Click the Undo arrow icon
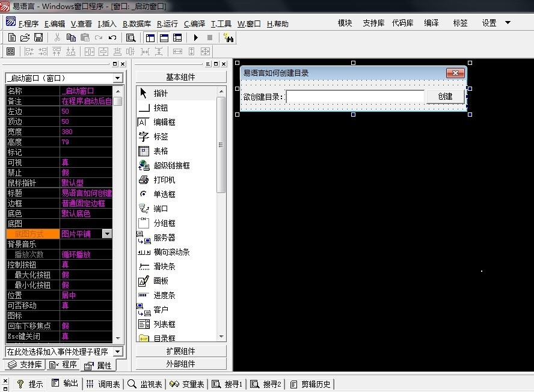Viewport: 534px width, 392px height. point(112,37)
